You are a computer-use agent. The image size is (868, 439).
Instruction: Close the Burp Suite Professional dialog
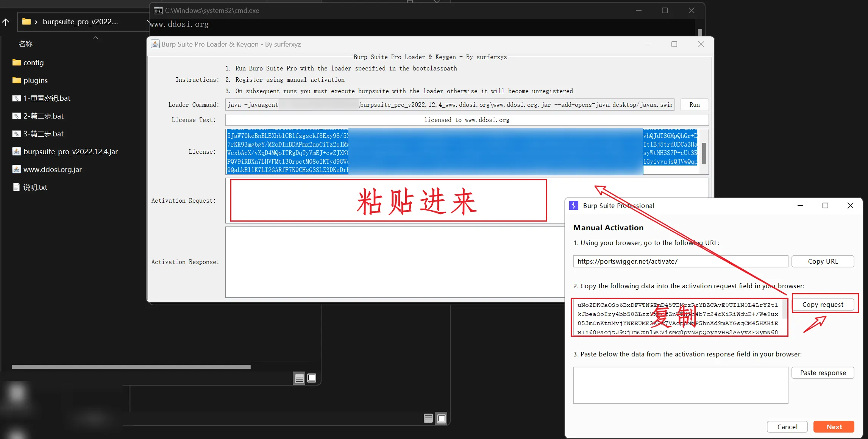pos(850,205)
